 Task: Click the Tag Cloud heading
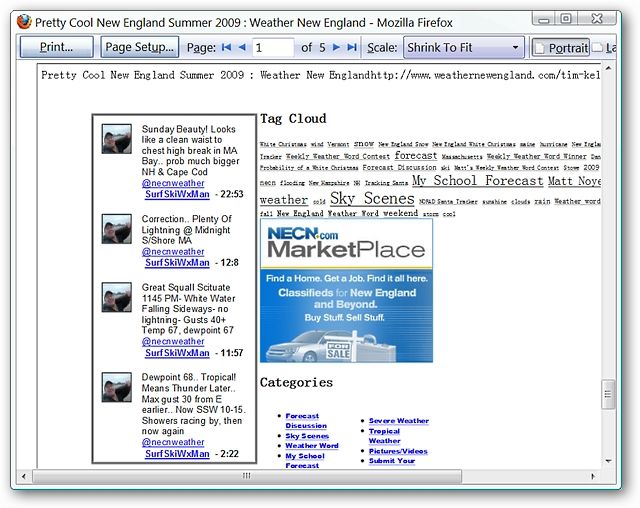pos(293,119)
